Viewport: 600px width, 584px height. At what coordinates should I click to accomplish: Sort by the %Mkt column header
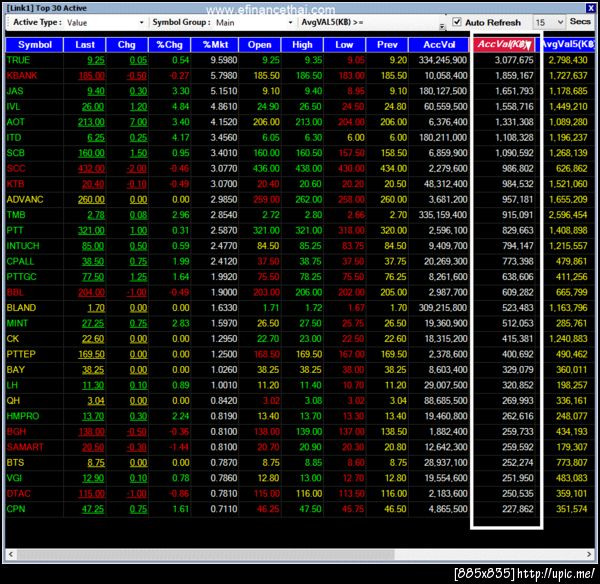pos(215,45)
